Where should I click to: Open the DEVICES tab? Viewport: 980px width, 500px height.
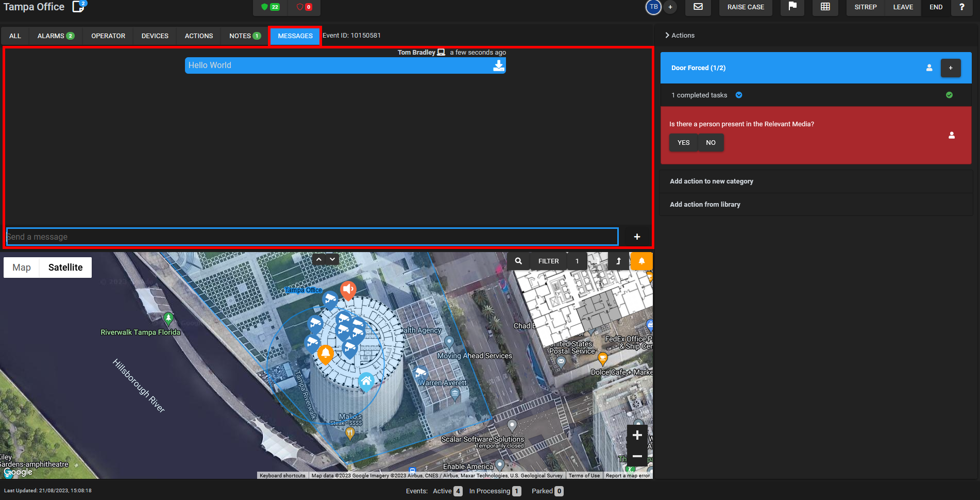coord(155,36)
